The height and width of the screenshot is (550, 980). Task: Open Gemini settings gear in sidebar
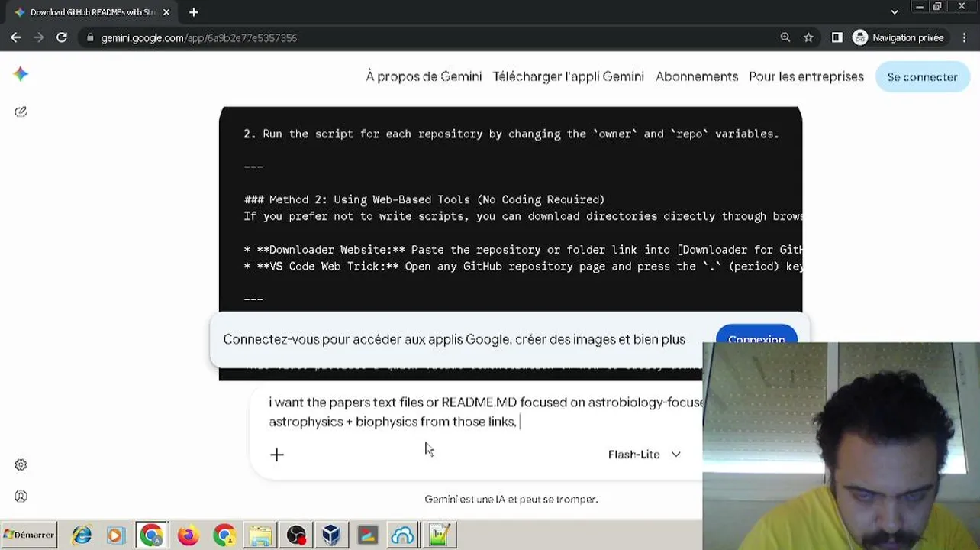coord(21,464)
